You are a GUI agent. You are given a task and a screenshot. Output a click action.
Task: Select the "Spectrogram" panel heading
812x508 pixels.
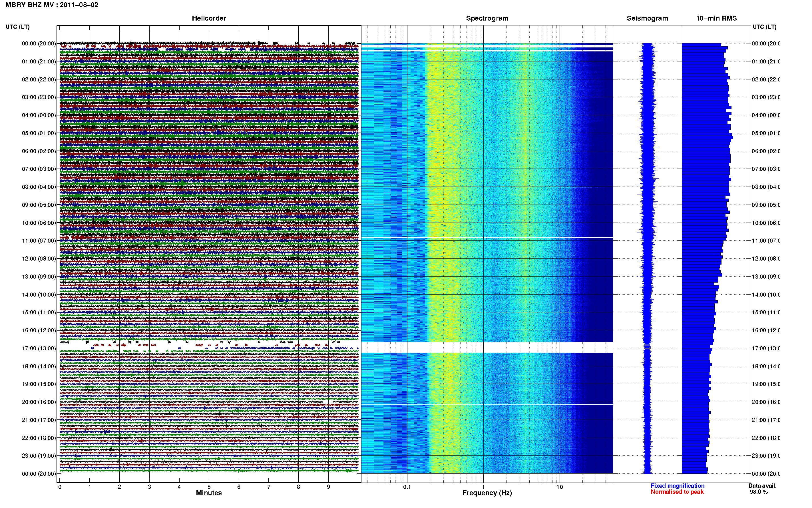click(487, 19)
